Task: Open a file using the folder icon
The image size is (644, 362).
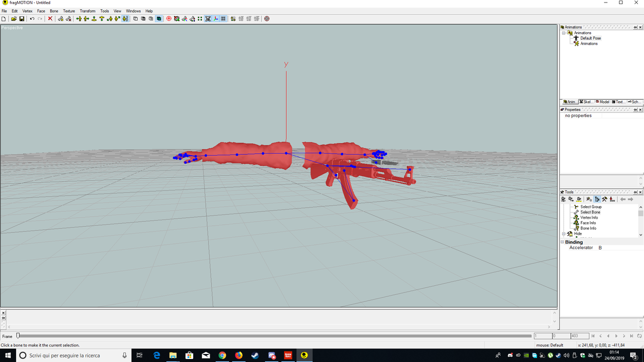Action: click(x=14, y=19)
